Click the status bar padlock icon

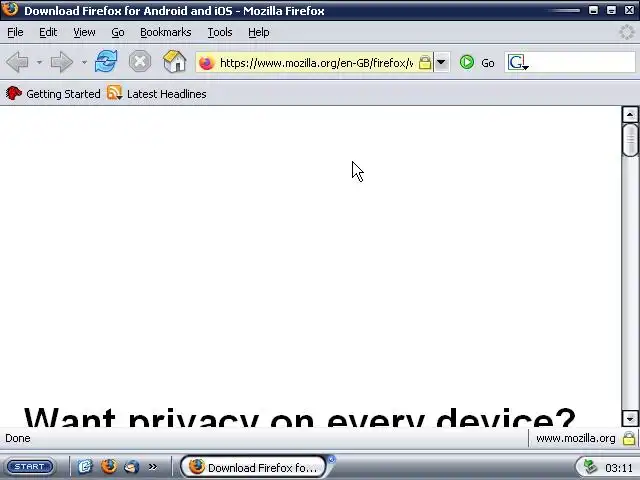(x=629, y=438)
